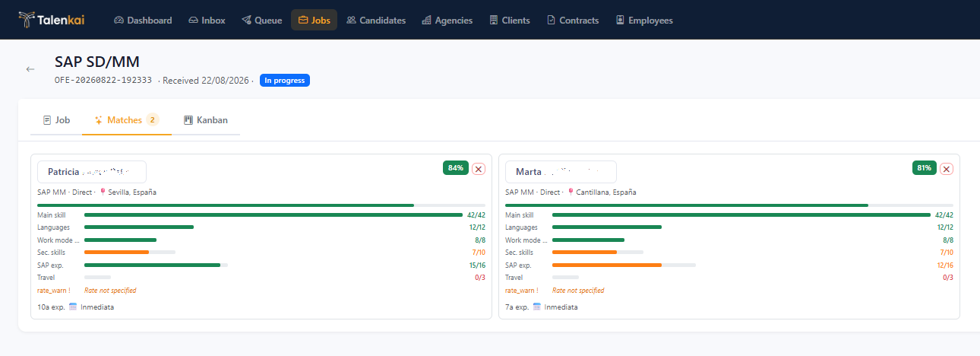Open the Dashboard page

pyautogui.click(x=143, y=21)
